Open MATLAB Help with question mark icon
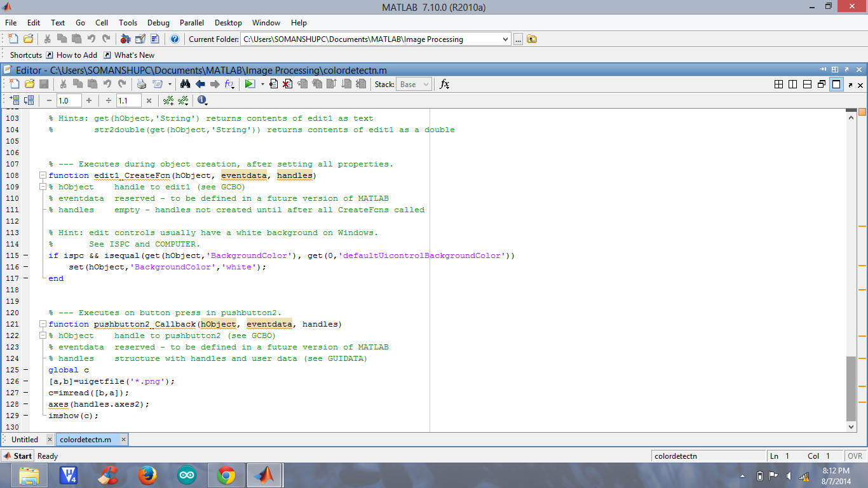The width and height of the screenshot is (868, 488). 175,39
